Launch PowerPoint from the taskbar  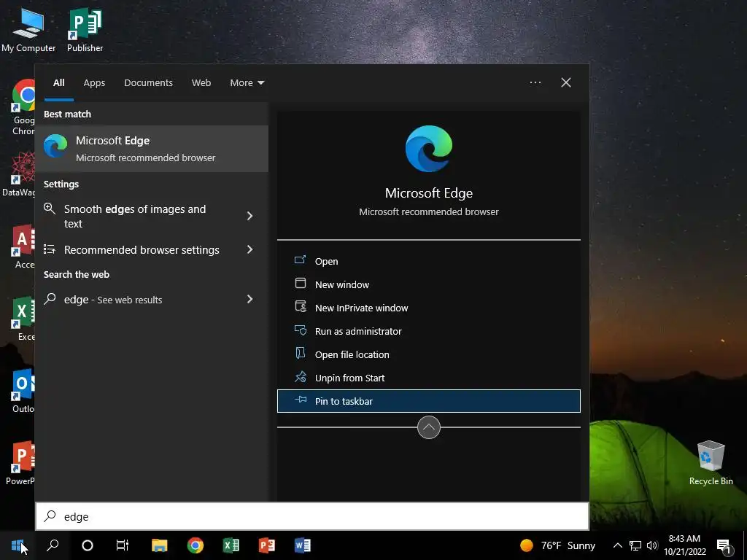(267, 545)
